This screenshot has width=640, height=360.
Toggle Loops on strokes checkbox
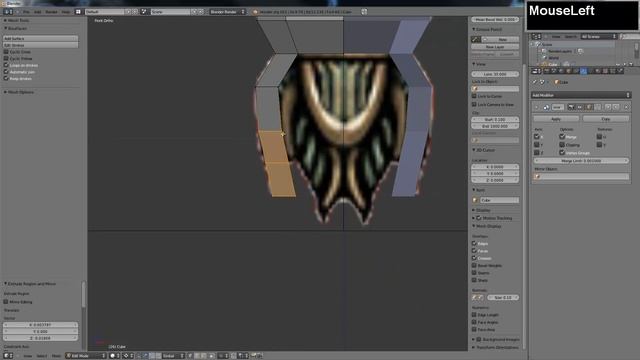click(x=6, y=65)
